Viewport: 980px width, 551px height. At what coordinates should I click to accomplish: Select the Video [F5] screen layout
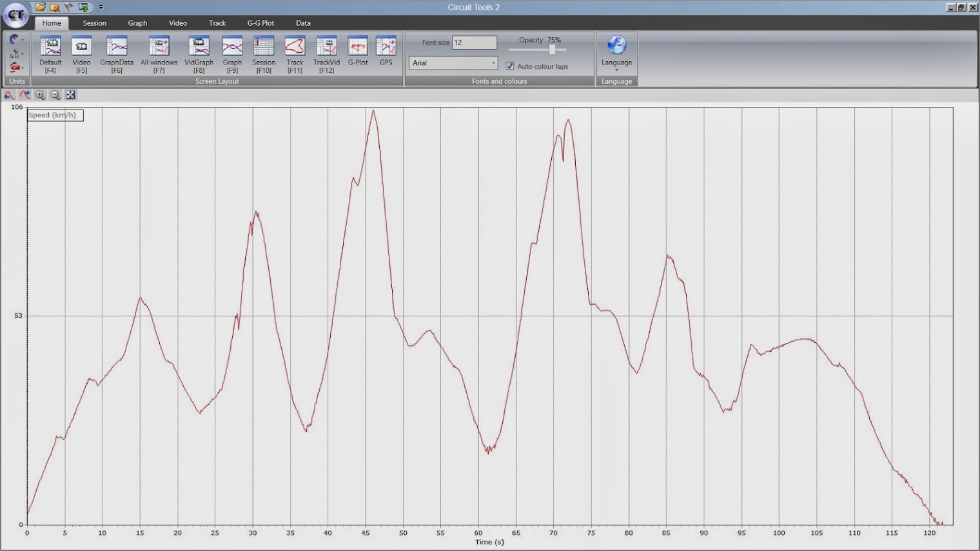click(x=81, y=55)
